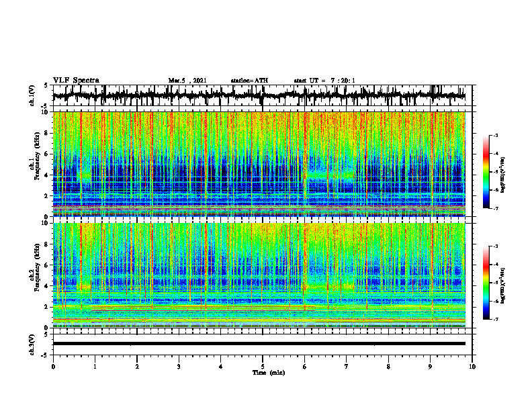Click the "-5" volt tick on ch.3(V) axis
The height and width of the screenshot is (411, 532).
coord(45,355)
